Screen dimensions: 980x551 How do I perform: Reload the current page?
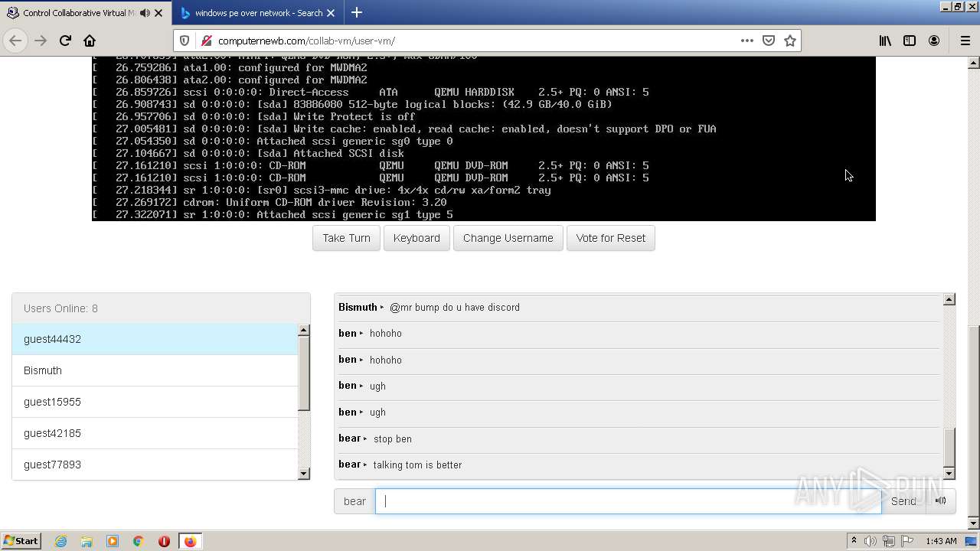click(65, 41)
